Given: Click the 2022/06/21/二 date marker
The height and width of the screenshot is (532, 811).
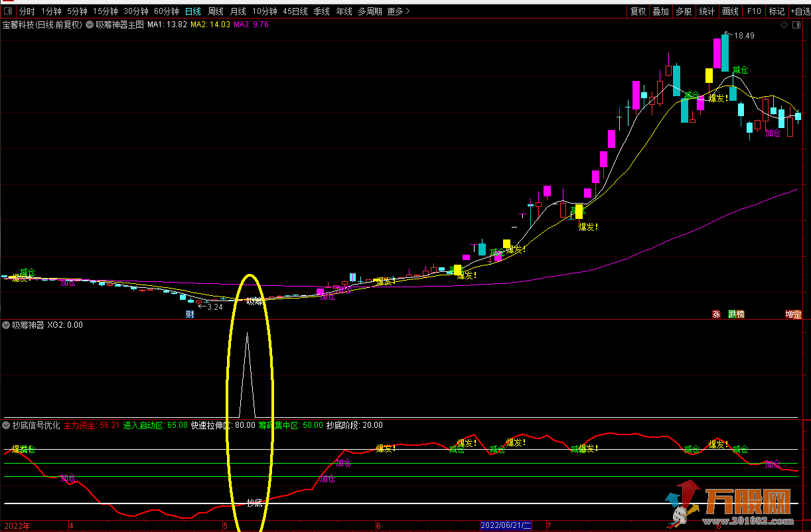Looking at the screenshot, I should (x=506, y=526).
